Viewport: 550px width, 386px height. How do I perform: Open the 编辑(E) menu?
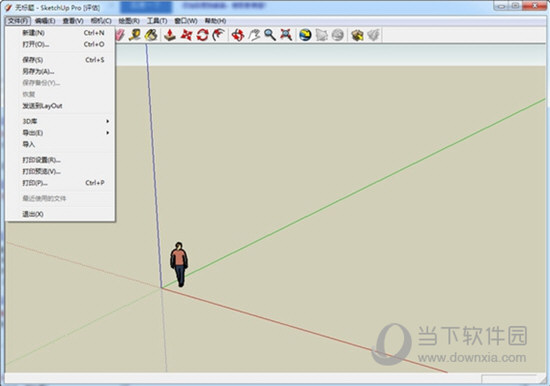tap(45, 21)
